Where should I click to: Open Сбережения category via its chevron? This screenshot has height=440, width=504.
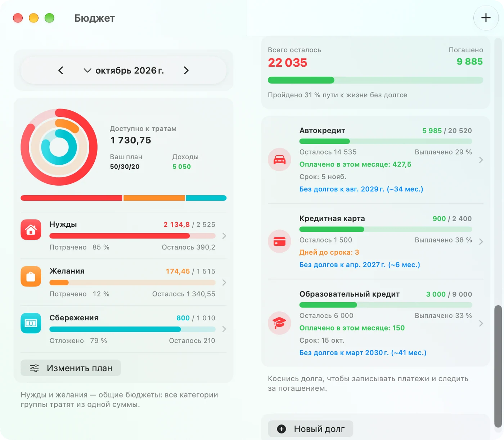224,329
